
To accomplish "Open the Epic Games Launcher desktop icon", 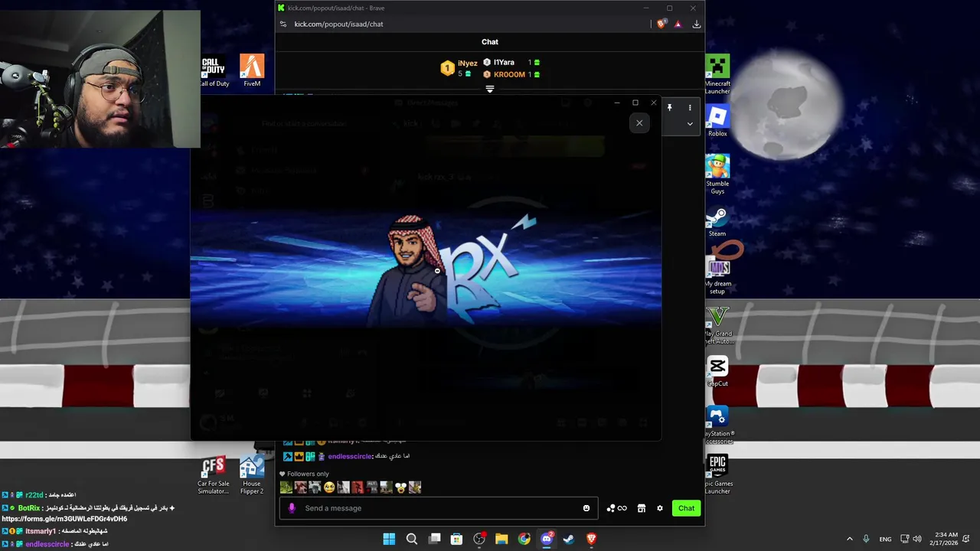I will [x=717, y=474].
